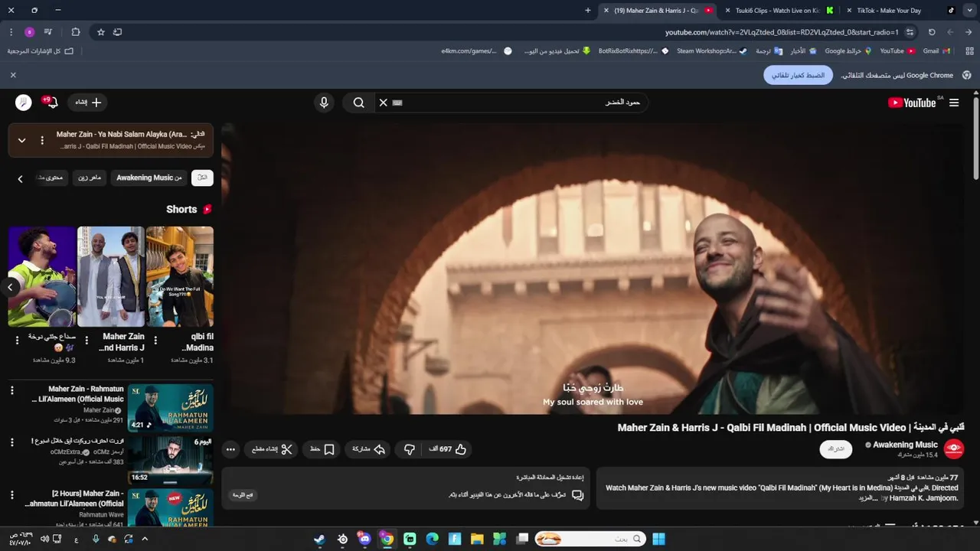Switch to Tsuki6 Clips Kick tab
980x551 pixels.
click(777, 11)
